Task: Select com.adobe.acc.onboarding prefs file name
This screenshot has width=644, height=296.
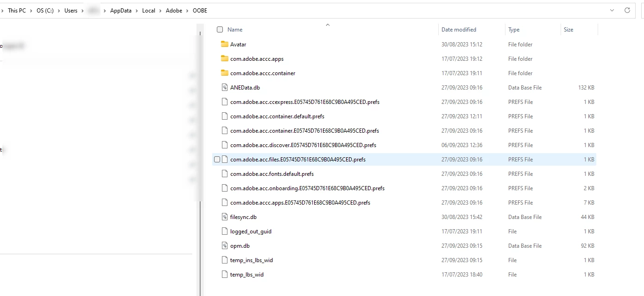Action: 307,188
